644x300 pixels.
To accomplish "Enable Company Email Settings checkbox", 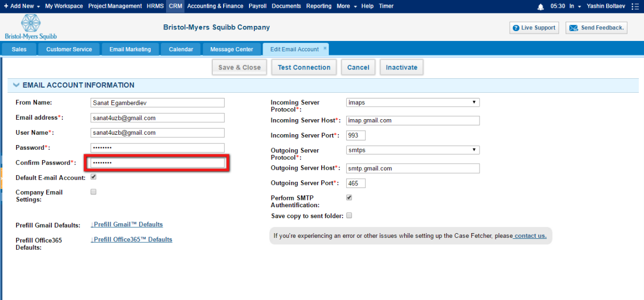I will click(93, 192).
